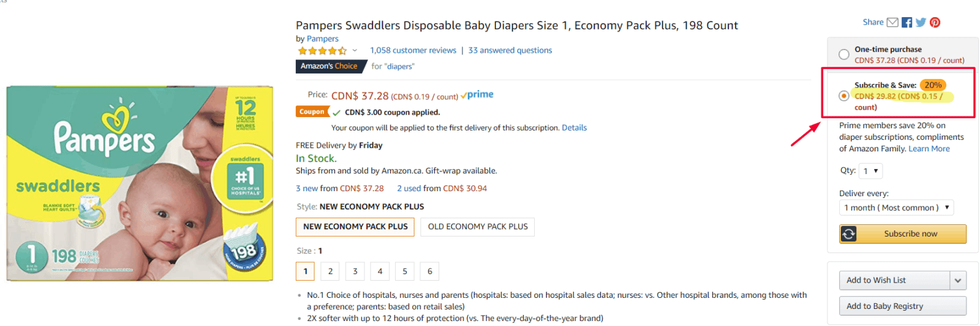Open the Qty quantity dropdown

click(870, 171)
